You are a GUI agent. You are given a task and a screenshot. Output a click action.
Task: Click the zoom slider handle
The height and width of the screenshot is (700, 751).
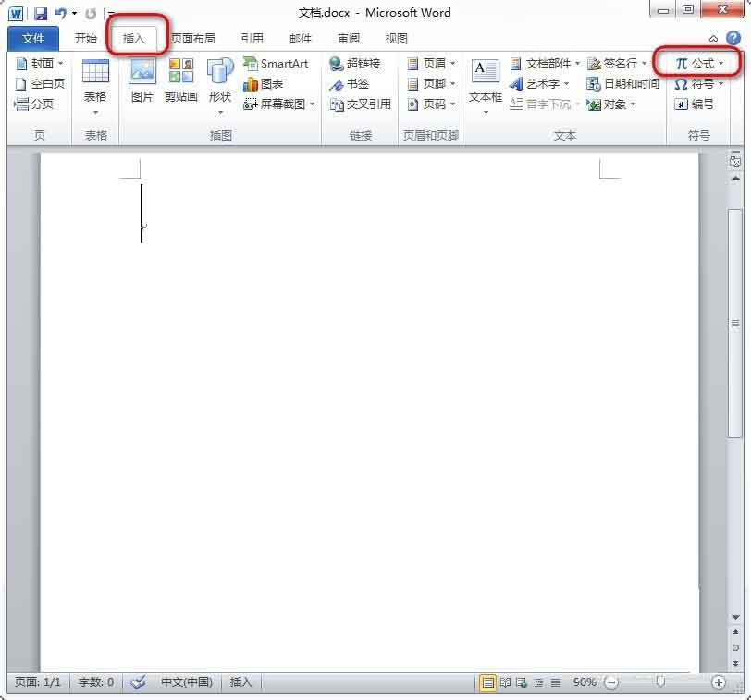(661, 682)
